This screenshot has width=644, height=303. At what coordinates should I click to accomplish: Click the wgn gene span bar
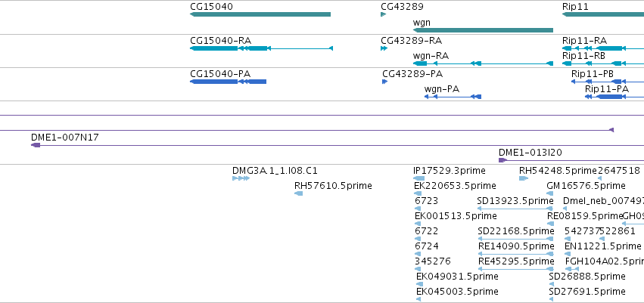click(483, 30)
